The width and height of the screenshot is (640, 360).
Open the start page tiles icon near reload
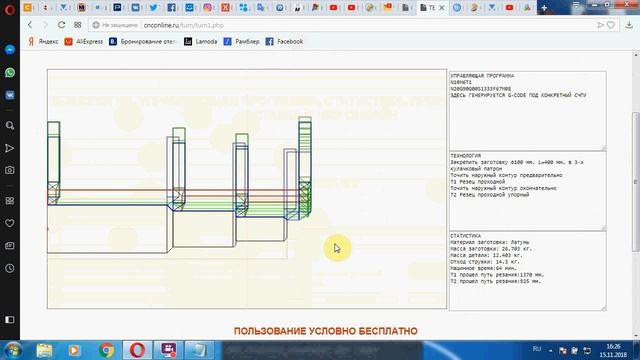pyautogui.click(x=78, y=25)
